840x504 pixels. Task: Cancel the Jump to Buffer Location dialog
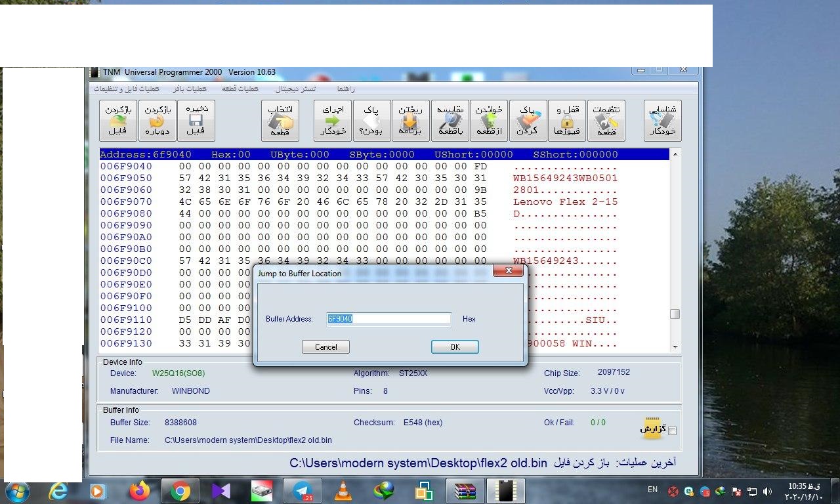325,346
